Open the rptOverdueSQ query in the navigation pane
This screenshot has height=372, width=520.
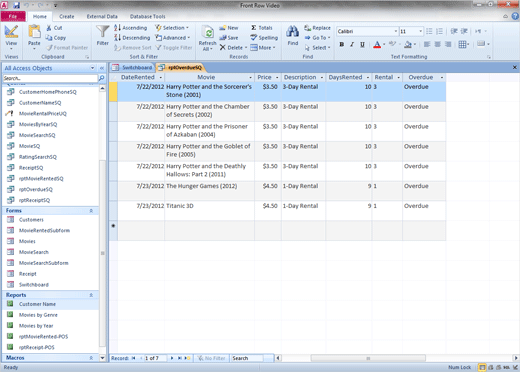pos(36,189)
